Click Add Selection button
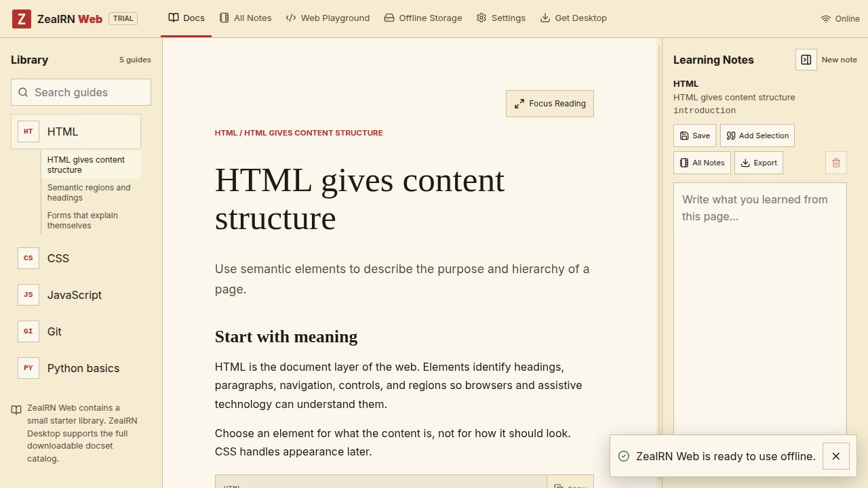868x488 pixels. [x=757, y=136]
